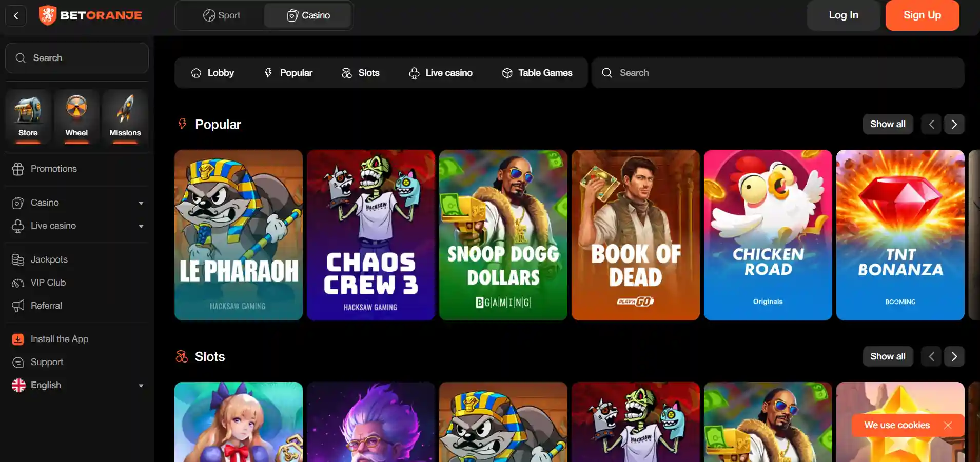Open the Store treasure chest icon

pos(28,116)
